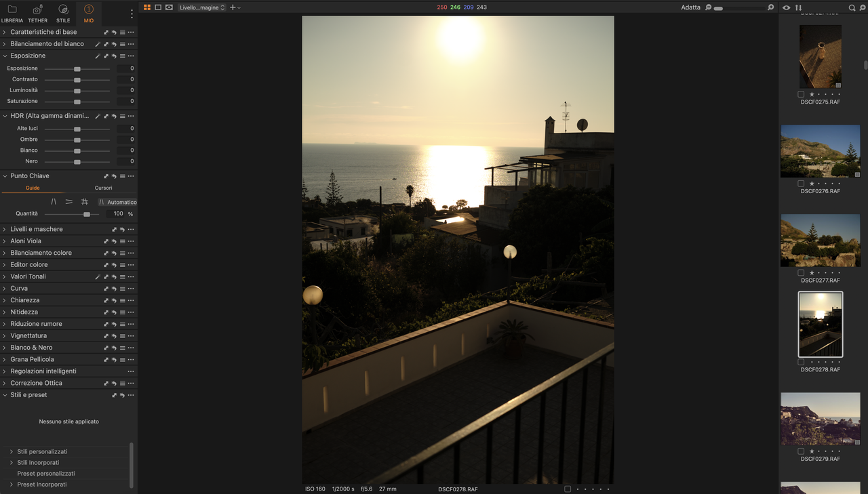This screenshot has width=868, height=494.
Task: Select the Cursori tab in Punto Chiave
Action: 103,188
